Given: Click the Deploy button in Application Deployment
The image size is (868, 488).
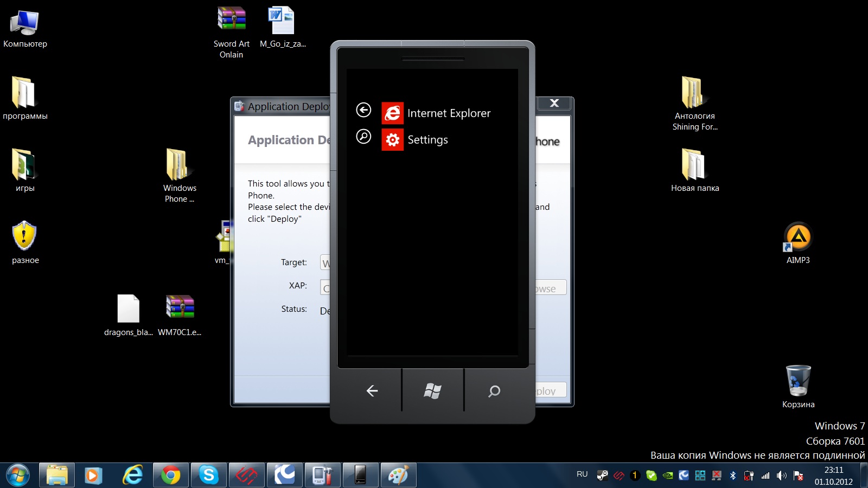Looking at the screenshot, I should [x=551, y=390].
